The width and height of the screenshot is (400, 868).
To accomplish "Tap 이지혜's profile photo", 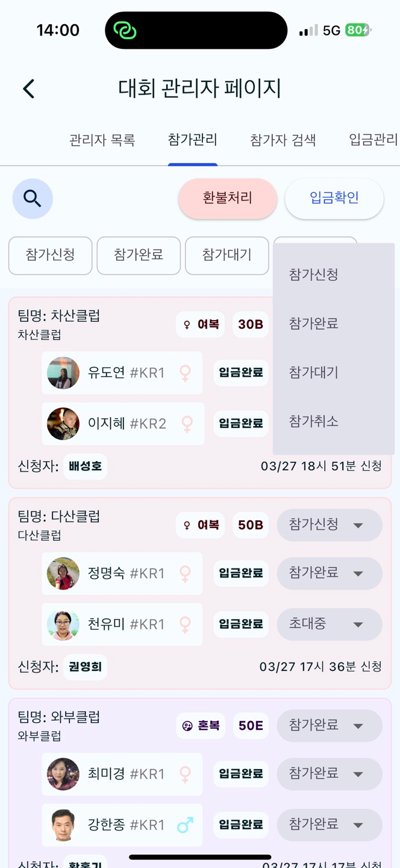I will click(x=63, y=424).
